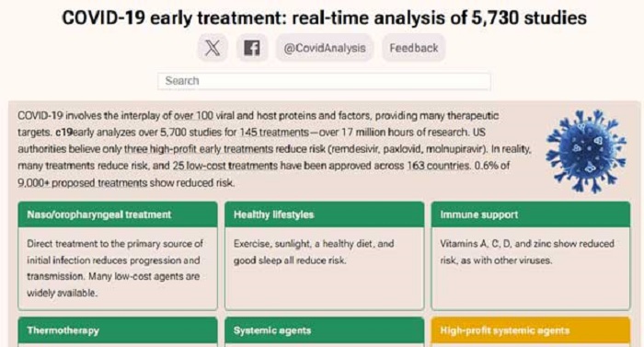The image size is (644, 347).
Task: Click the naso/oropharyngeal description card body
Action: (118, 268)
